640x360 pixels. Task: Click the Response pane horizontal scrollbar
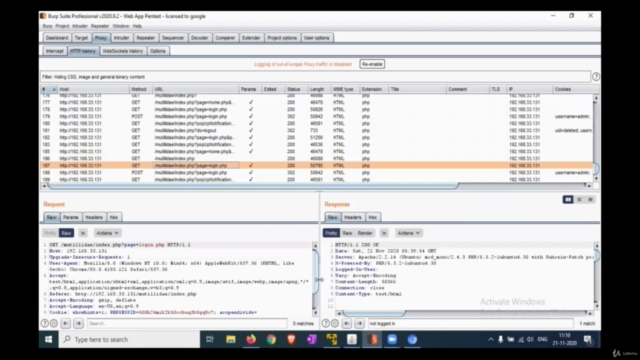[x=373, y=313]
